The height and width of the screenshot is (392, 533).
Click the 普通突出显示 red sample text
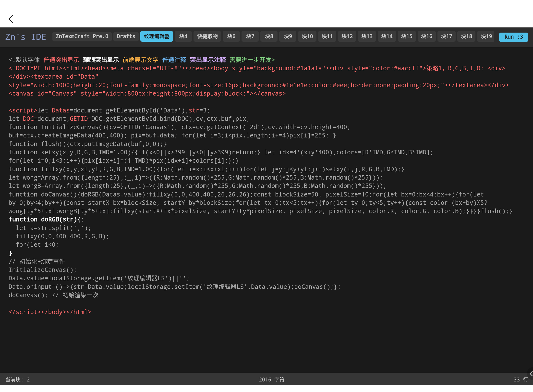61,60
